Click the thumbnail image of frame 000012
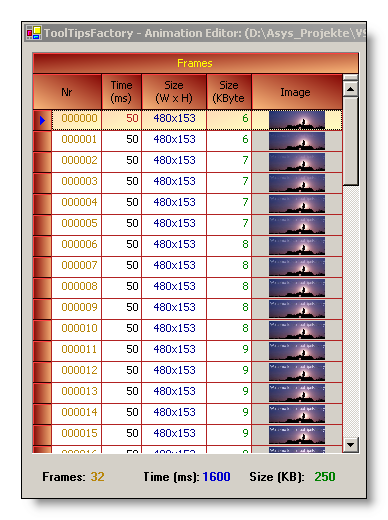The width and height of the screenshot is (388, 520). (x=297, y=372)
